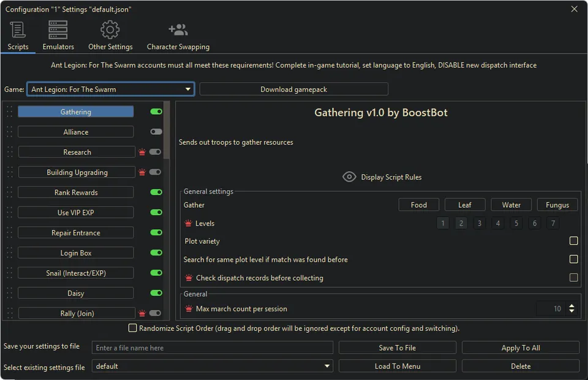Screen dimensions: 588x380
Task: Click the drag handle beside Daisy script
Action: (x=10, y=293)
